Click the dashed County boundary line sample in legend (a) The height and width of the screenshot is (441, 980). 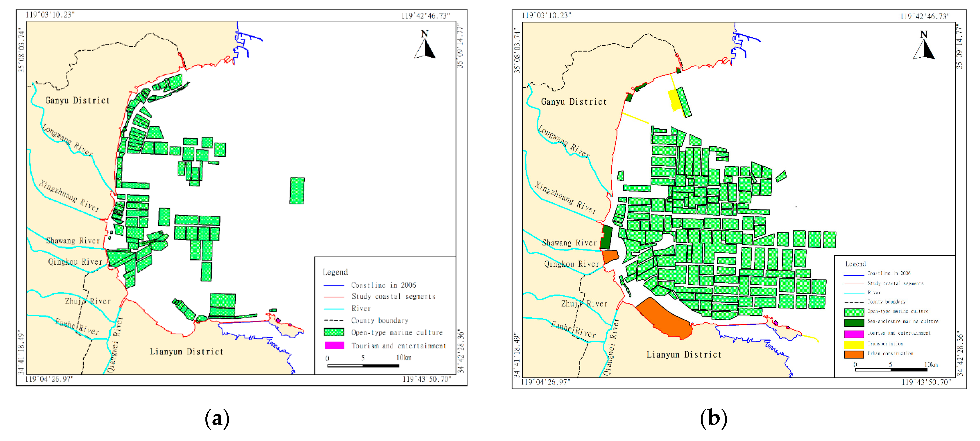(x=334, y=321)
